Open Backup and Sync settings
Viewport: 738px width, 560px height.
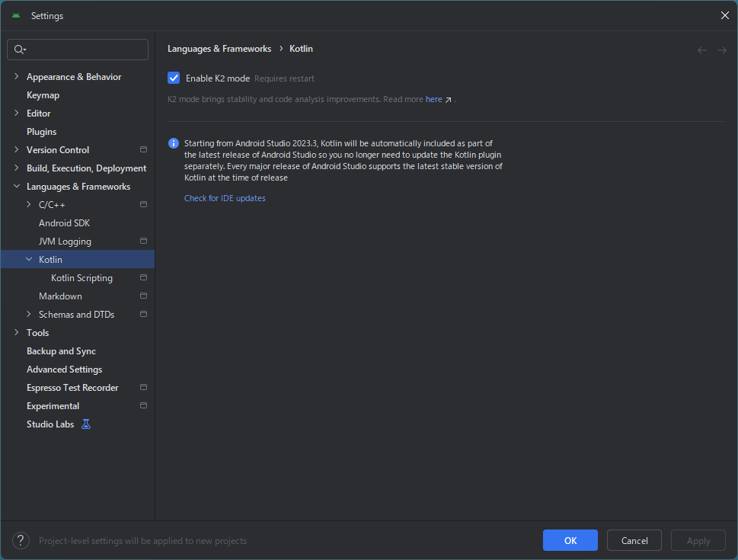(61, 351)
